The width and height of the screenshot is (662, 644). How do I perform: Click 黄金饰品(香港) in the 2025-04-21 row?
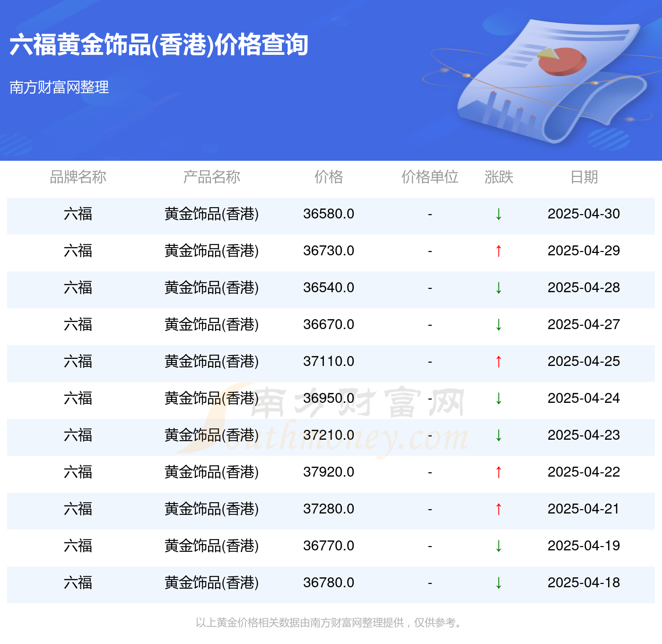click(x=211, y=509)
